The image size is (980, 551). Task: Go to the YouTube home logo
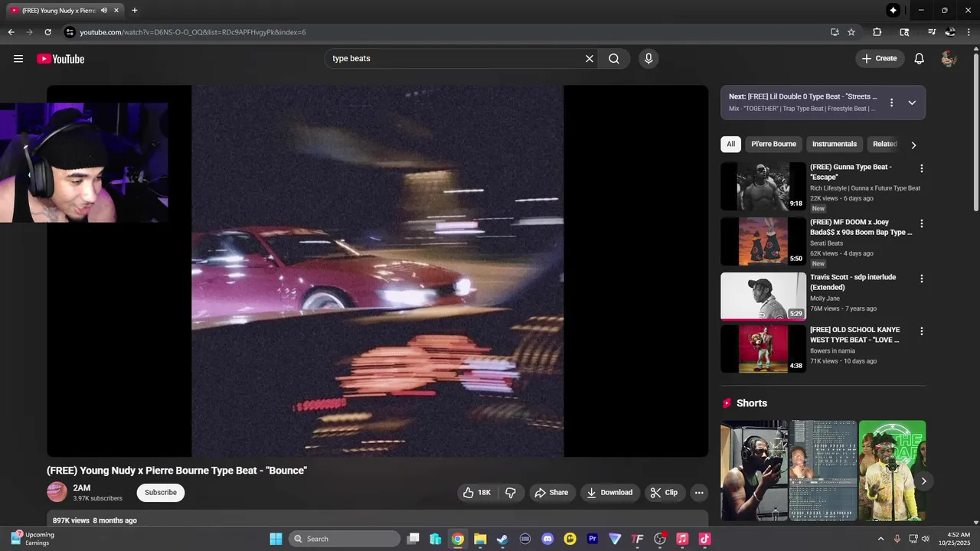[x=60, y=59]
